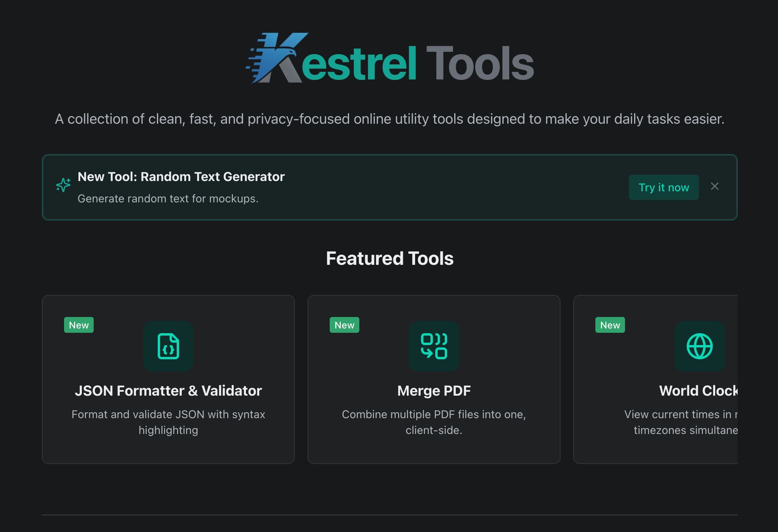
Task: Click the sparkle icon in the announcement banner
Action: click(63, 185)
